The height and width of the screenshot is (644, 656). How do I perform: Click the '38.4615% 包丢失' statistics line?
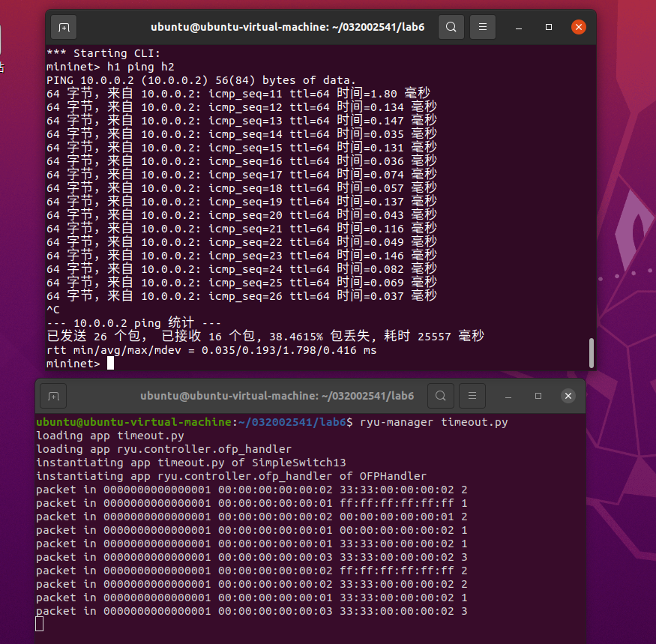coord(265,337)
